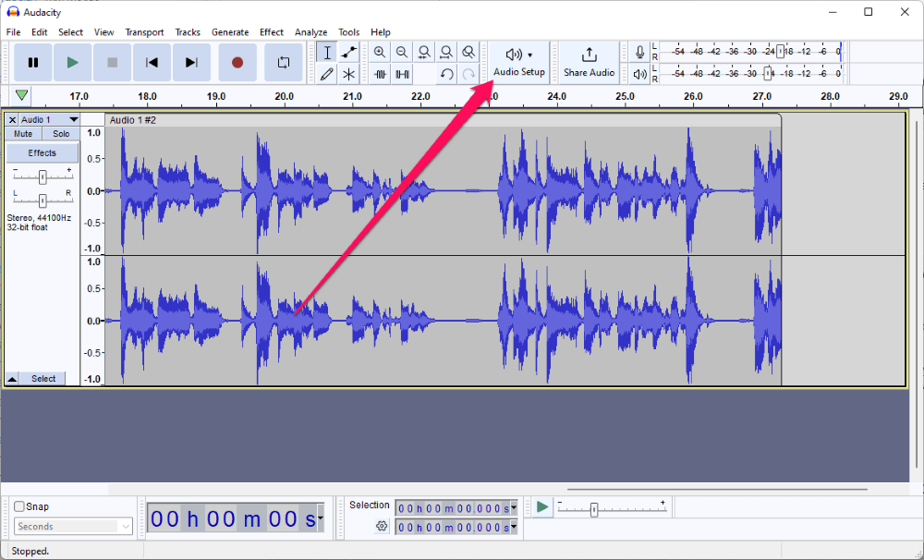Click the 25.0 mark on timeline ruler

point(625,96)
